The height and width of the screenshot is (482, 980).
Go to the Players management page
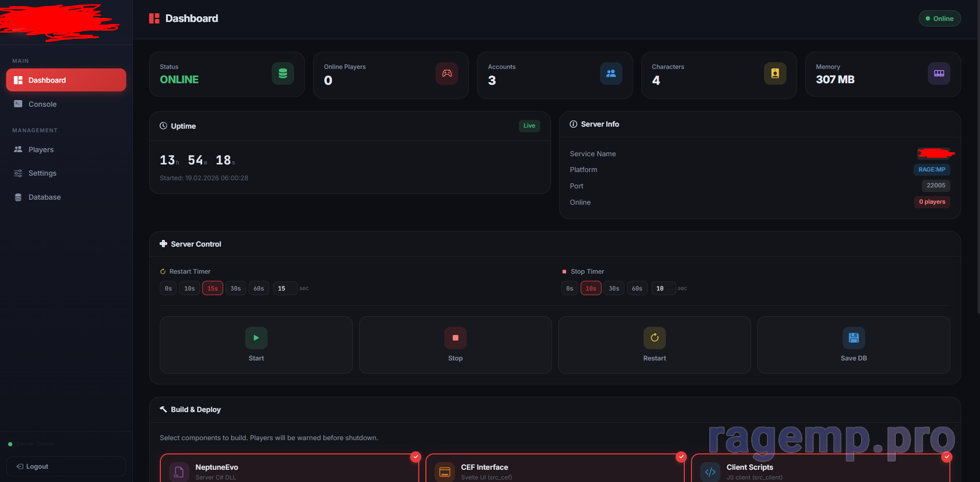(x=41, y=150)
